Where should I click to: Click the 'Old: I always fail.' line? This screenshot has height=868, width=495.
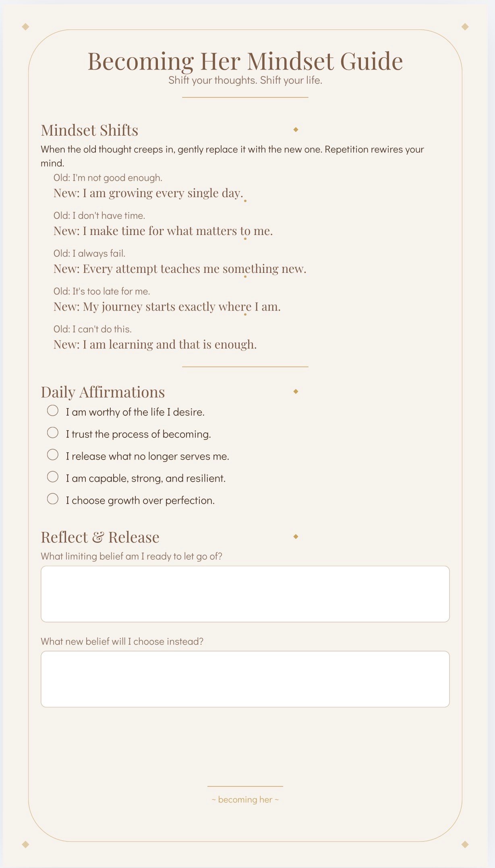click(89, 254)
